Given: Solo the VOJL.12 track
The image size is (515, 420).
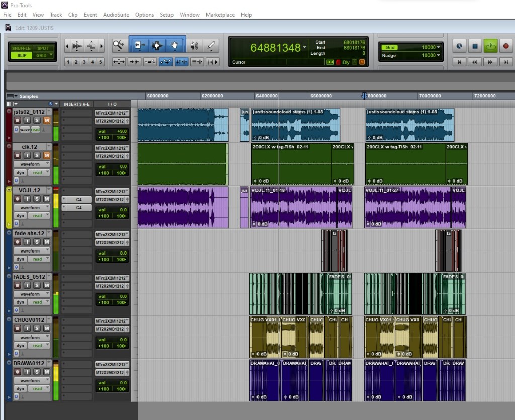Looking at the screenshot, I should [37, 199].
